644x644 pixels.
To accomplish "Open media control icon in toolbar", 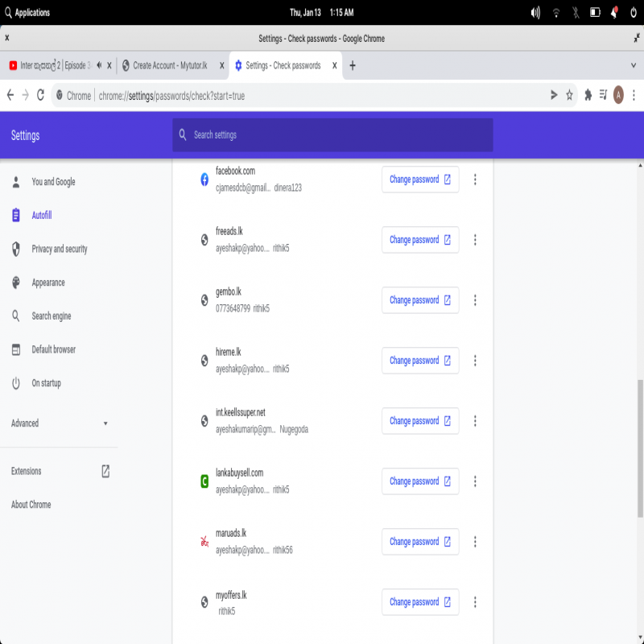I will point(603,95).
